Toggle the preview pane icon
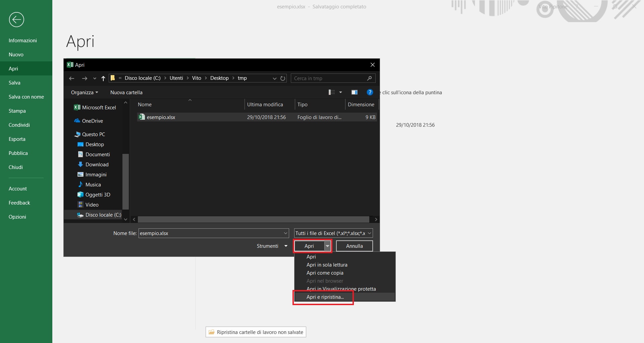The width and height of the screenshot is (644, 343). coord(354,92)
